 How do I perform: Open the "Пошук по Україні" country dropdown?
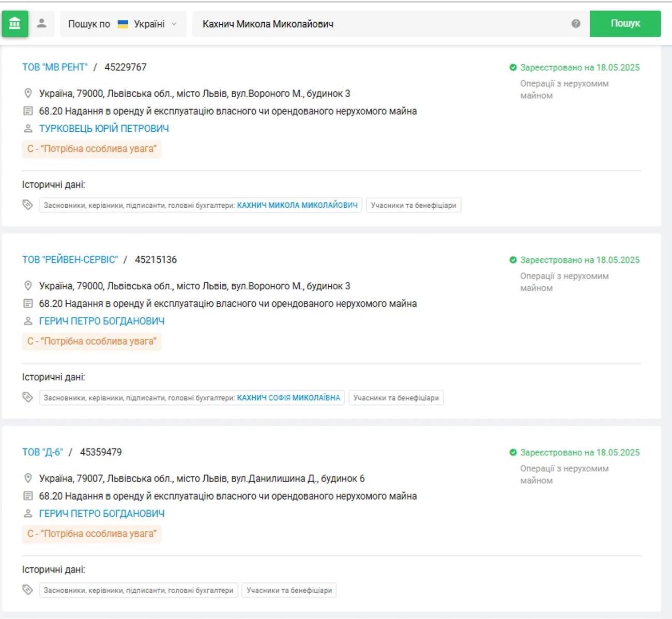pyautogui.click(x=123, y=24)
